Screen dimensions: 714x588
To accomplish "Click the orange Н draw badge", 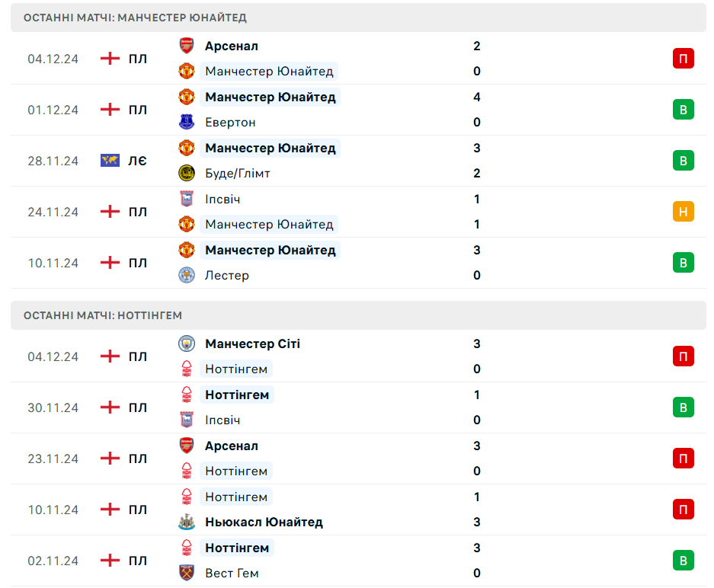I will click(x=683, y=212).
